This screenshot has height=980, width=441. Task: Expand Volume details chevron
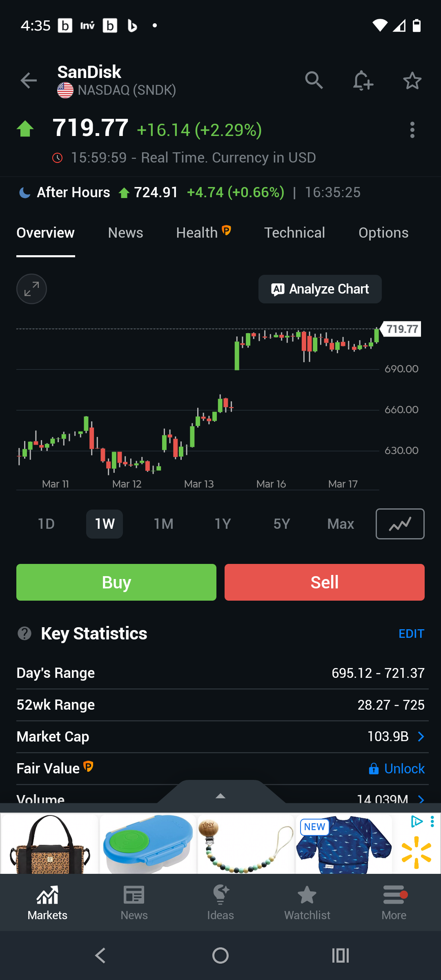[x=421, y=799]
